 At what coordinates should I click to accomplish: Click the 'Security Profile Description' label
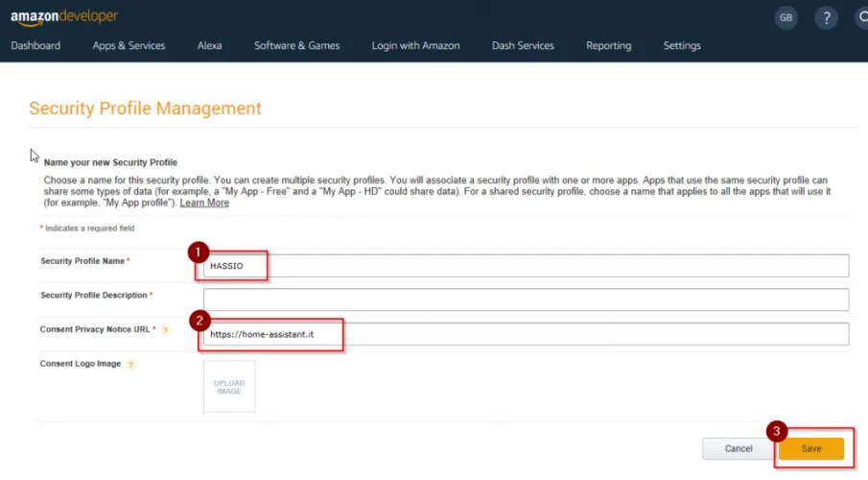click(94, 296)
